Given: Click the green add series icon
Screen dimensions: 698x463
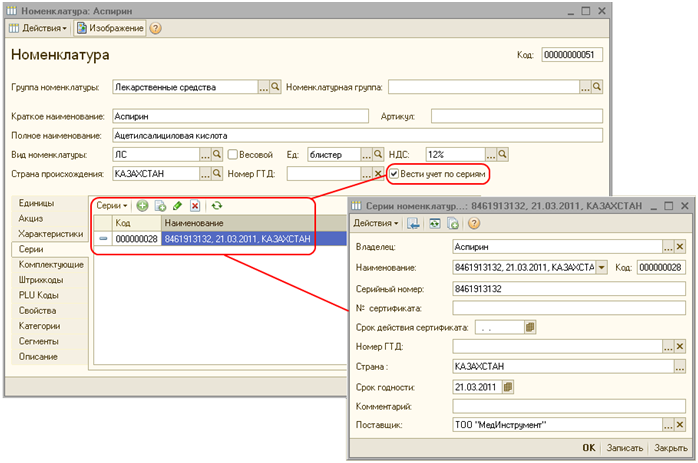Looking at the screenshot, I should 142,205.
